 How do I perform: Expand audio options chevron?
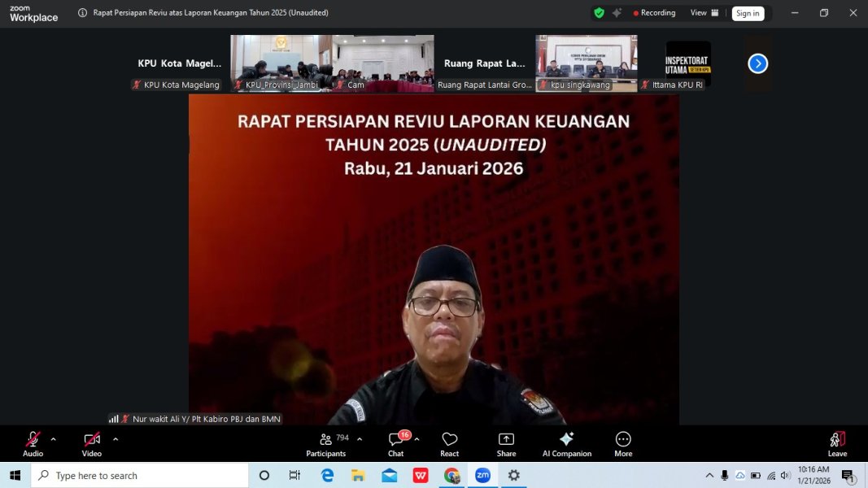54,439
